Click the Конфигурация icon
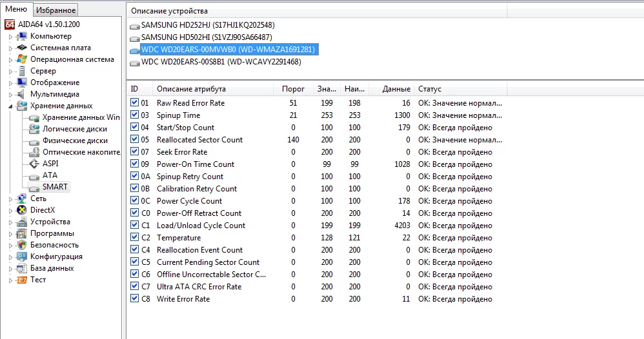The image size is (644, 339). pos(22,257)
